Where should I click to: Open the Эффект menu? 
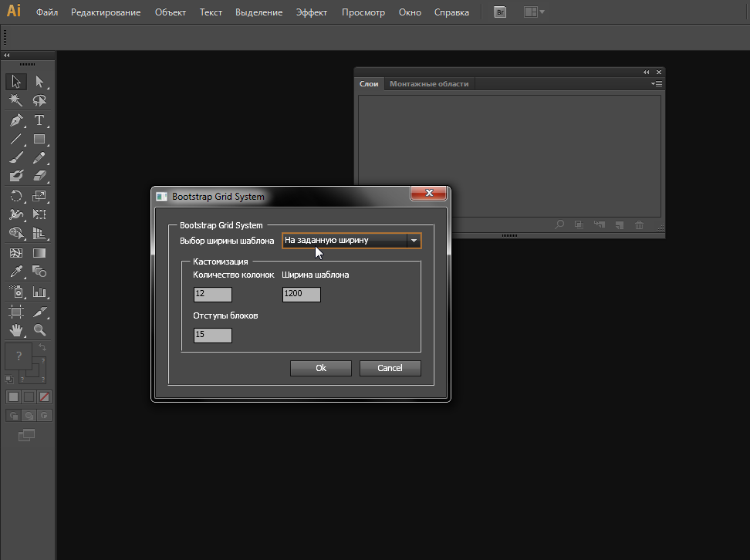click(x=312, y=12)
